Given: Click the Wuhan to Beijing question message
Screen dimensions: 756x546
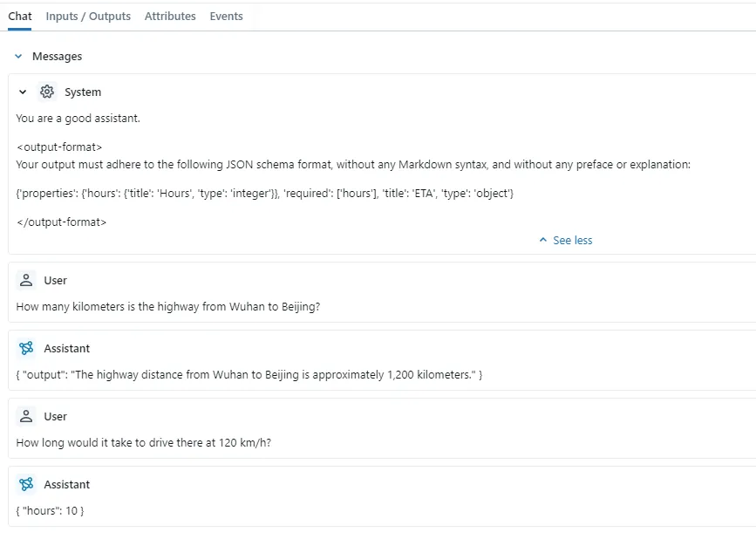Looking at the screenshot, I should coord(167,306).
